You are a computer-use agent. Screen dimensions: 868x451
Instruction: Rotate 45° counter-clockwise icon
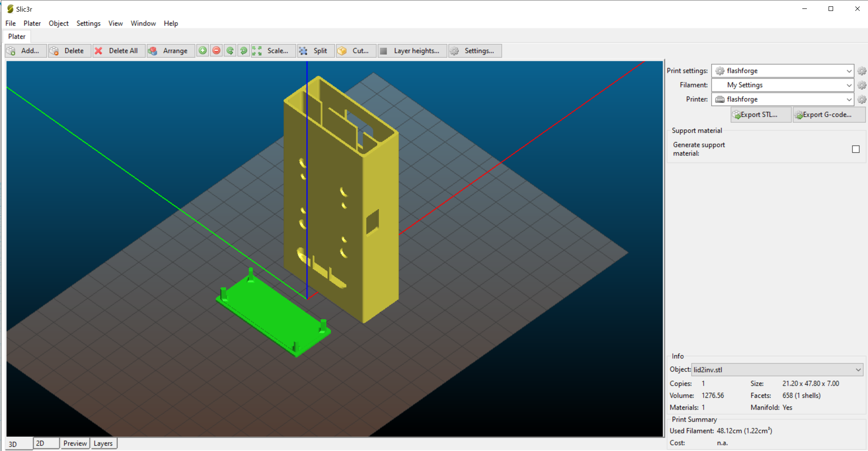pyautogui.click(x=230, y=51)
